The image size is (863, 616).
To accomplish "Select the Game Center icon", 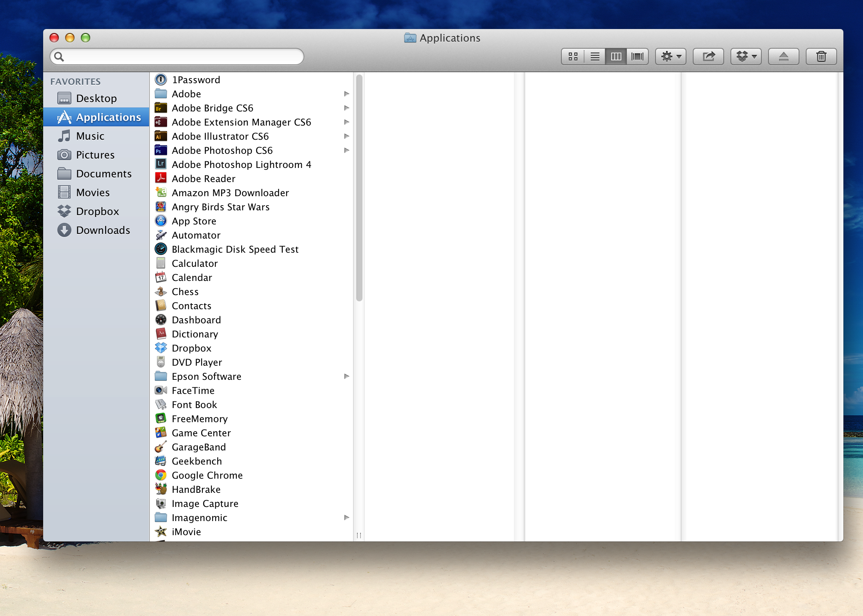I will pyautogui.click(x=161, y=432).
